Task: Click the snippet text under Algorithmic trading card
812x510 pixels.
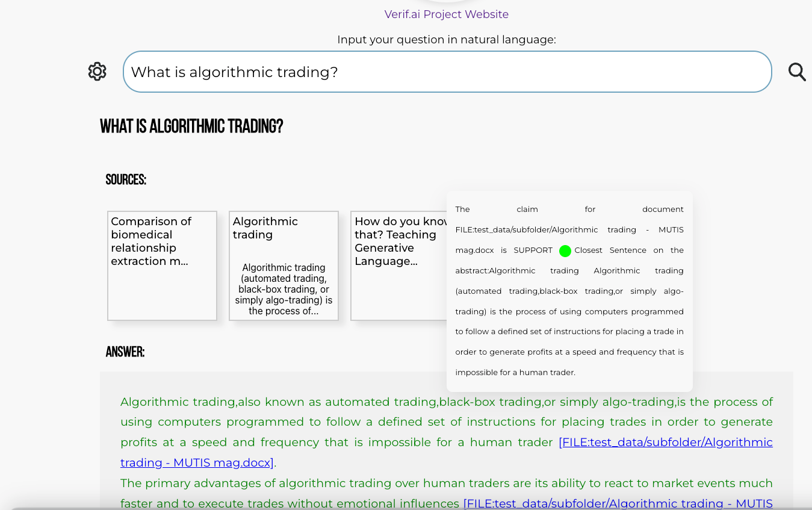Action: (283, 289)
